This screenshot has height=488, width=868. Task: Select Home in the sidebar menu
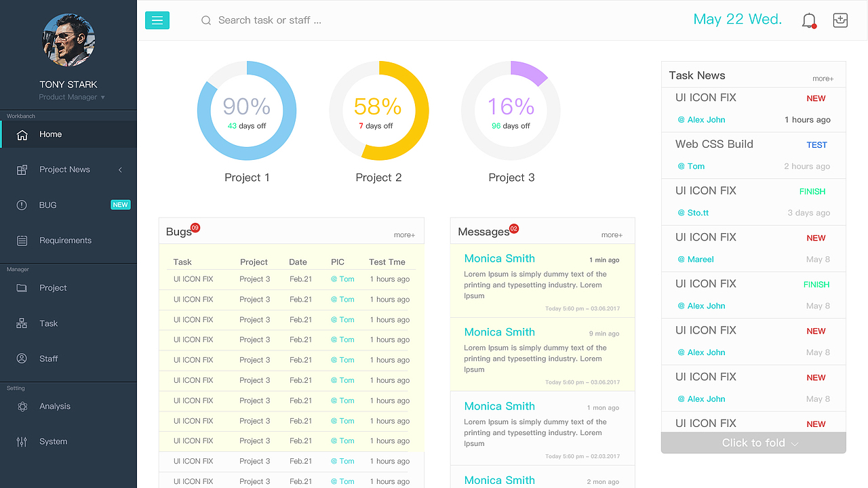click(x=50, y=134)
